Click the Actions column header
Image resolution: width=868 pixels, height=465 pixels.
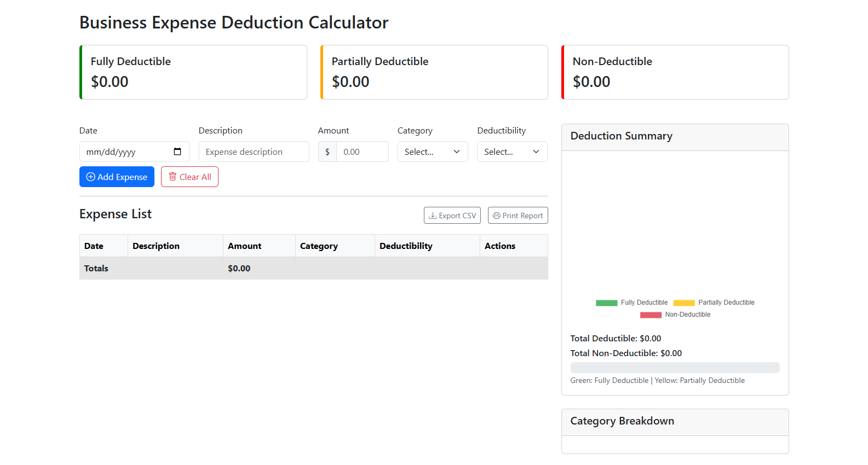[x=514, y=246]
